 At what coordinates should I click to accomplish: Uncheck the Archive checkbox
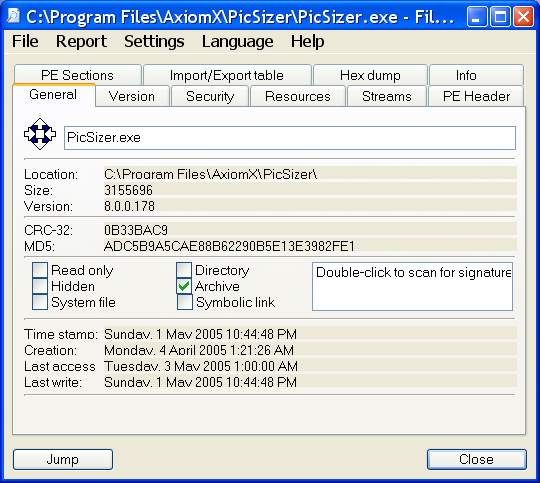pyautogui.click(x=184, y=286)
